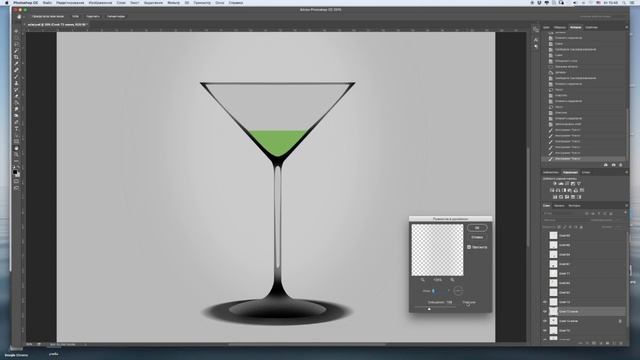Select the Type tool

coord(16,129)
